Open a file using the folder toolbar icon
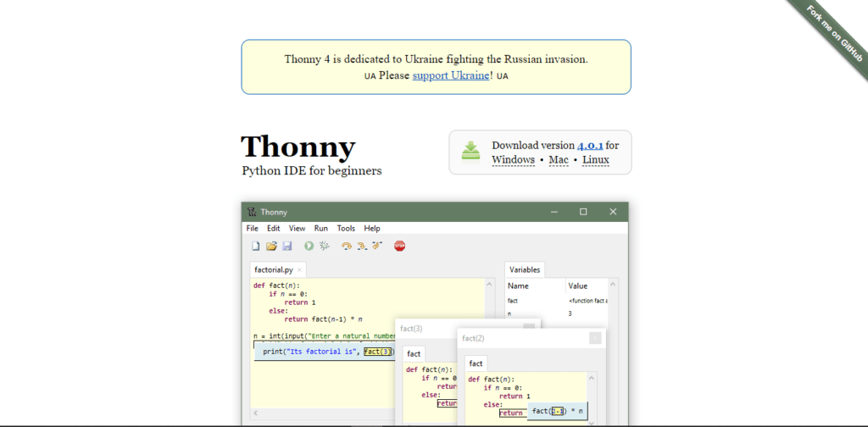The image size is (868, 427). 271,247
